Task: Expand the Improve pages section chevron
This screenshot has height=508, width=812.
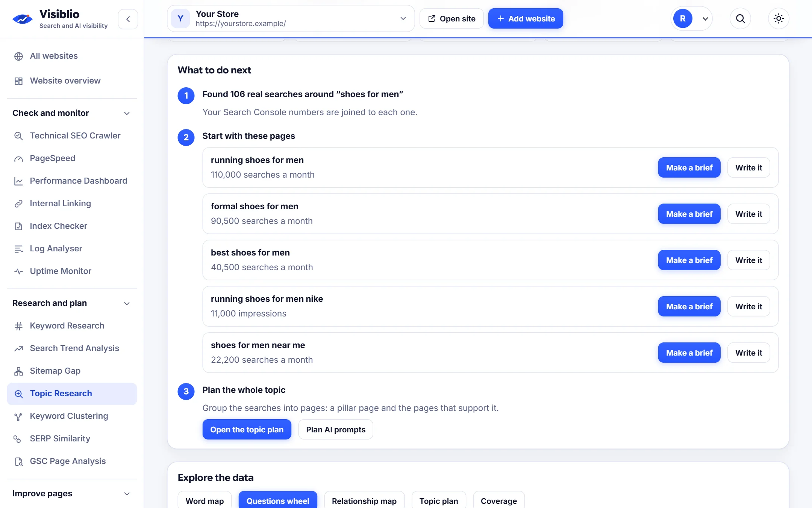Action: pos(127,494)
